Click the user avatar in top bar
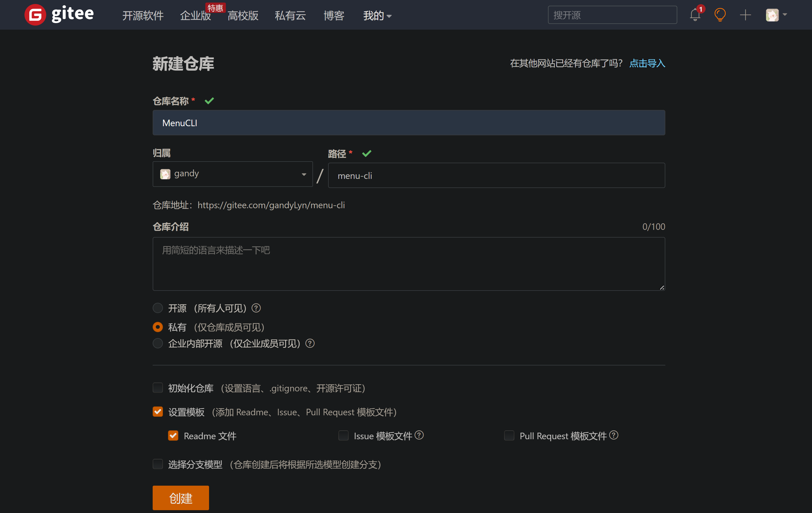This screenshot has height=513, width=812. (x=772, y=15)
